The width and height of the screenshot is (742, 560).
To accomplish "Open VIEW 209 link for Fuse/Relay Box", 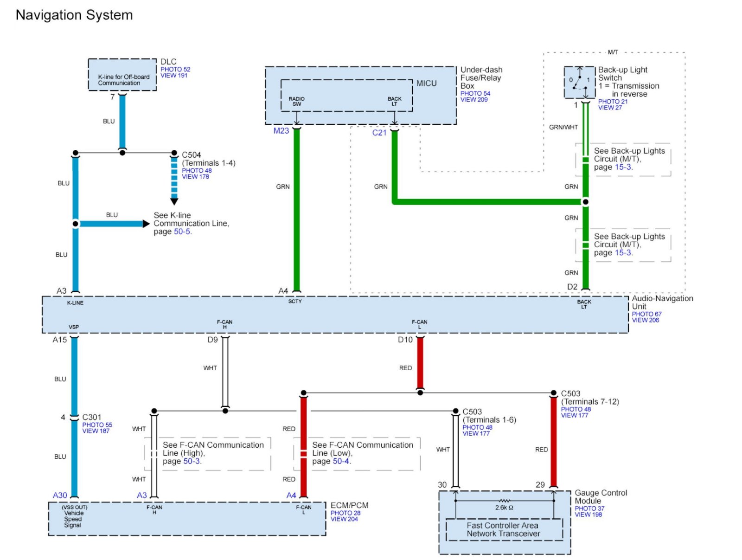I will 473,99.
